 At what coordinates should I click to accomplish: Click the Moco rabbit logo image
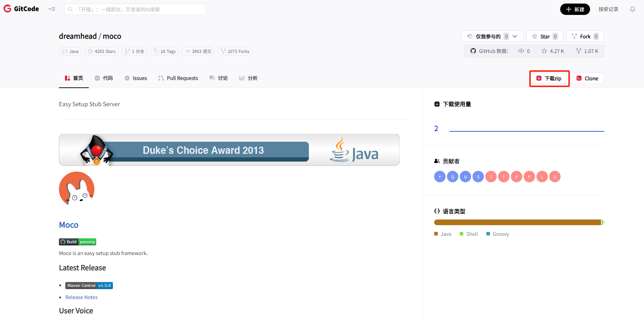(x=77, y=188)
